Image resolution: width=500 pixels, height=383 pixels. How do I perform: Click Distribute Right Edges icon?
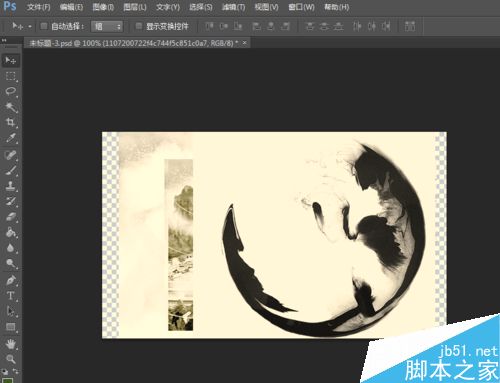click(386, 26)
